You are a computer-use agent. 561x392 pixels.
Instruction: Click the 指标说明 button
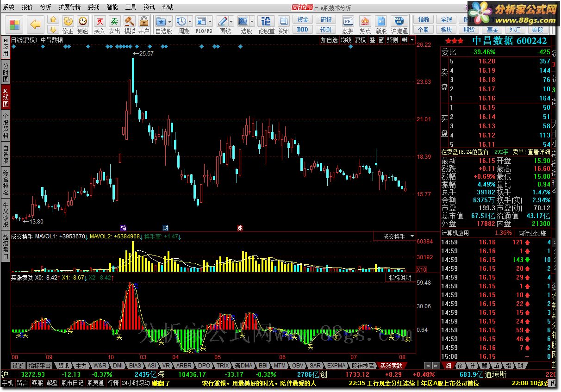400,278
